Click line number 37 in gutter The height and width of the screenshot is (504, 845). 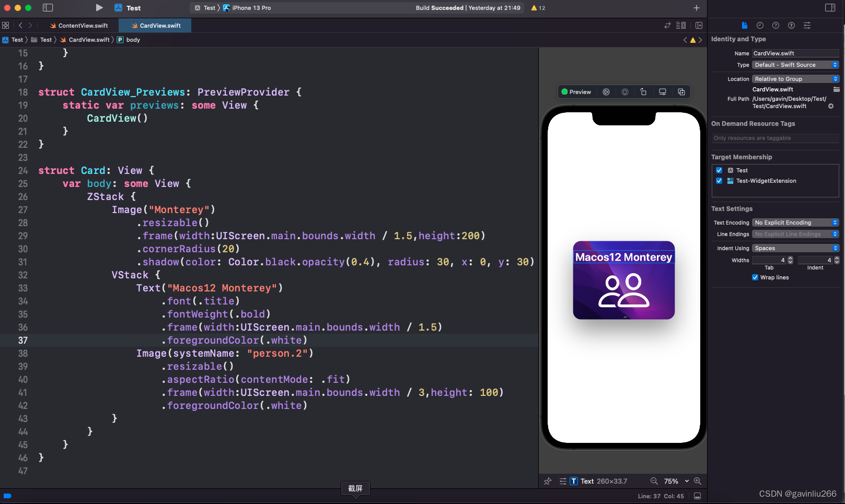coord(23,340)
